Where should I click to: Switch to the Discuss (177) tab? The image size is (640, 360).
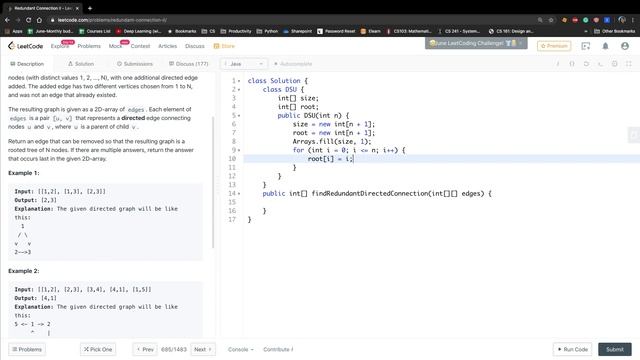click(189, 64)
